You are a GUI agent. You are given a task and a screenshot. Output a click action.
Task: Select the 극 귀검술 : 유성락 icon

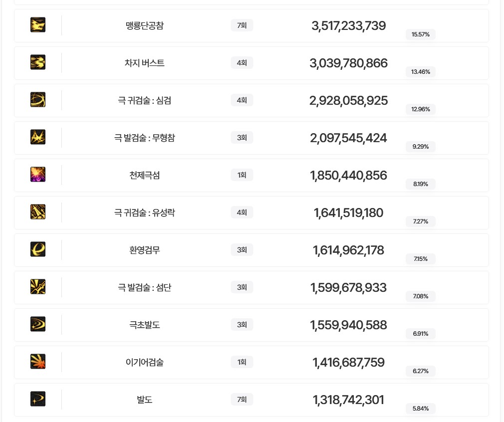[x=38, y=212]
